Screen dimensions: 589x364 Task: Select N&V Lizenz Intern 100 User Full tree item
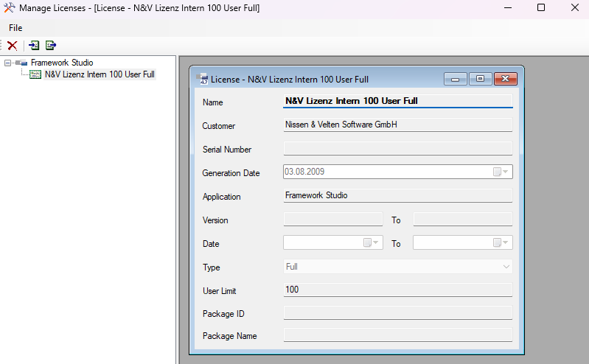point(100,74)
